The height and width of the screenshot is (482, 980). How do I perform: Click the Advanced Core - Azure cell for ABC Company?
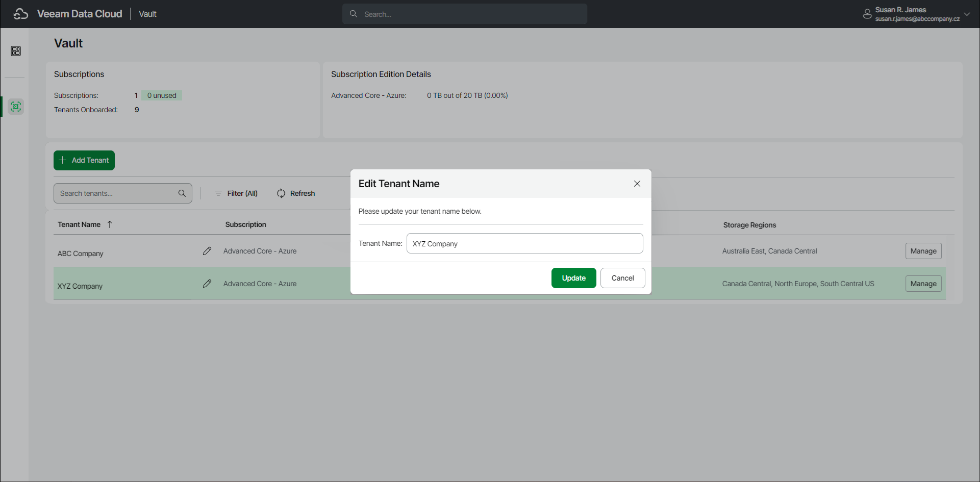click(x=260, y=251)
